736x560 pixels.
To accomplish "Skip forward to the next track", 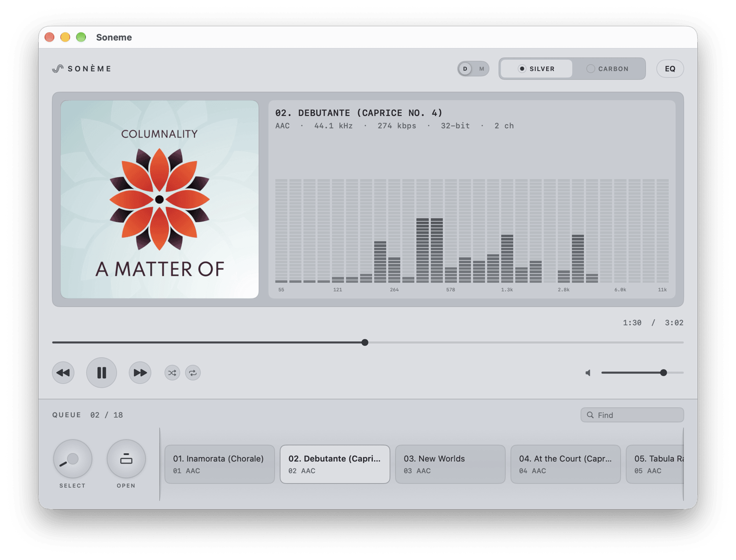I will click(140, 373).
